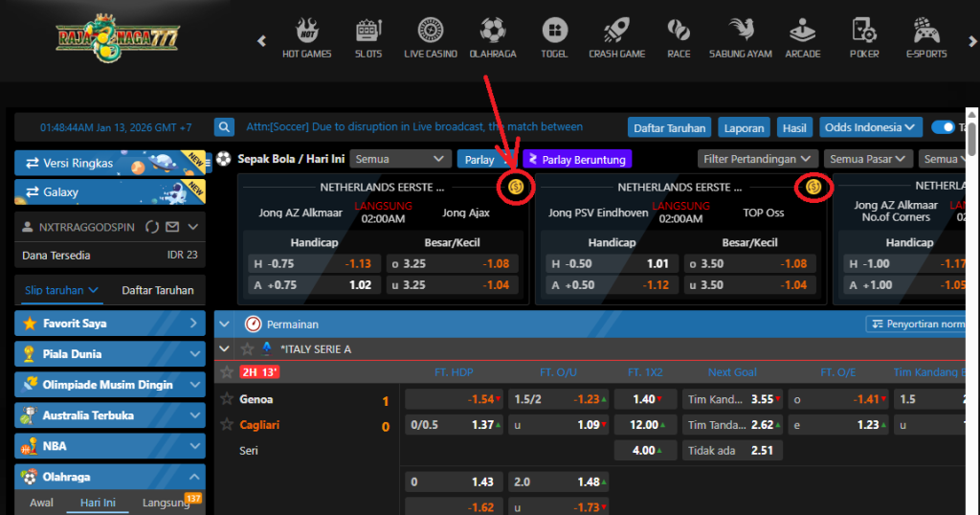
Task: Toggle the blue switch next to Odds Indonesia
Action: pos(943,127)
